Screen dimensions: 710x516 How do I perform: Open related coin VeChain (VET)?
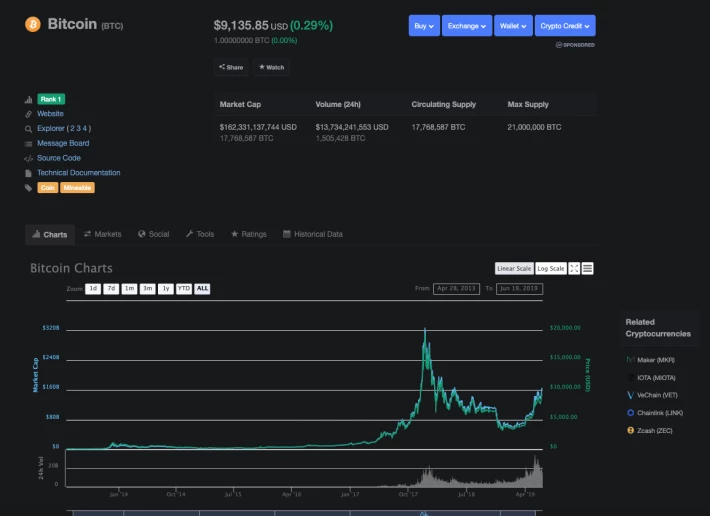tap(657, 395)
